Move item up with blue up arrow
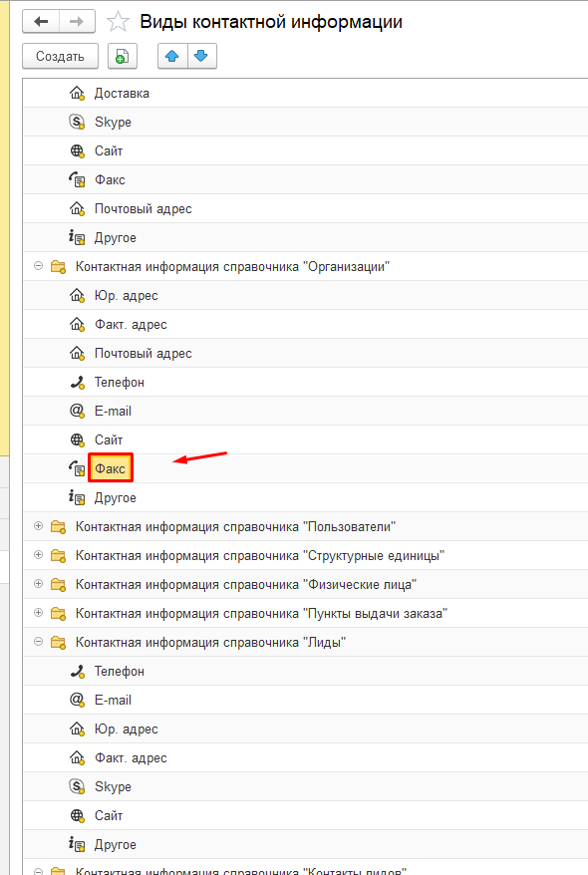 pos(172,57)
